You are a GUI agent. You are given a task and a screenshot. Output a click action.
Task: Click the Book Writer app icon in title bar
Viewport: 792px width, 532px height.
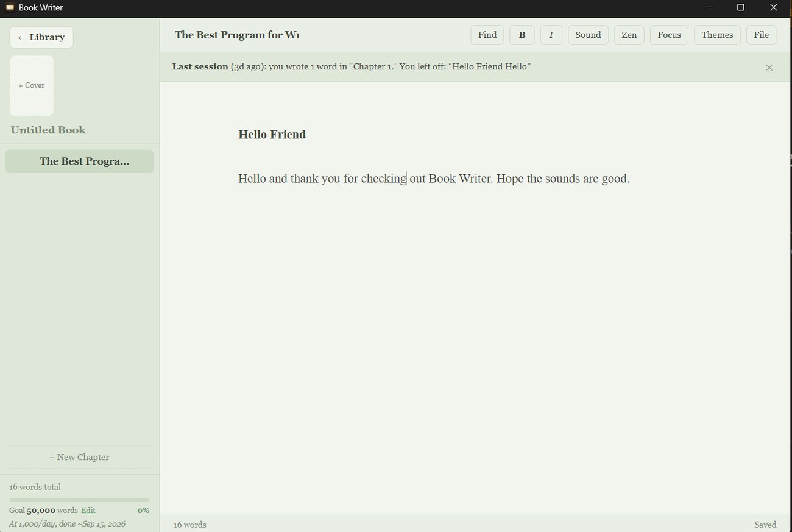click(10, 7)
